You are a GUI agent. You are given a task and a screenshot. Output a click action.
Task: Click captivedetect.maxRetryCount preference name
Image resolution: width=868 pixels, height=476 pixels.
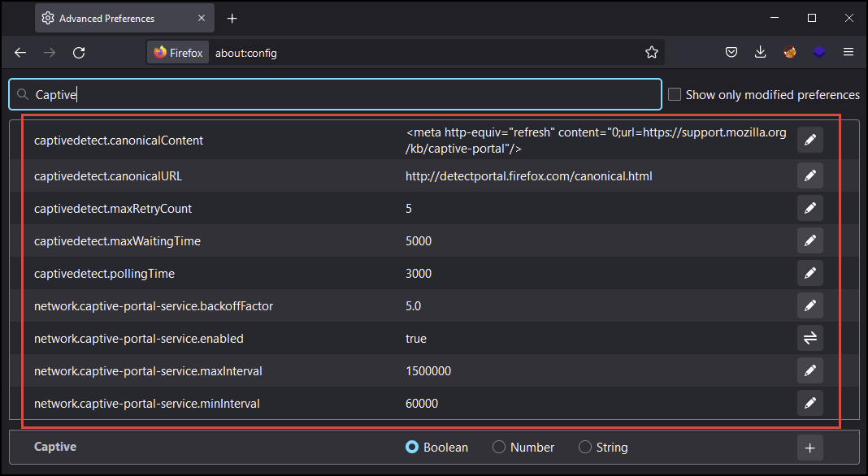click(113, 209)
